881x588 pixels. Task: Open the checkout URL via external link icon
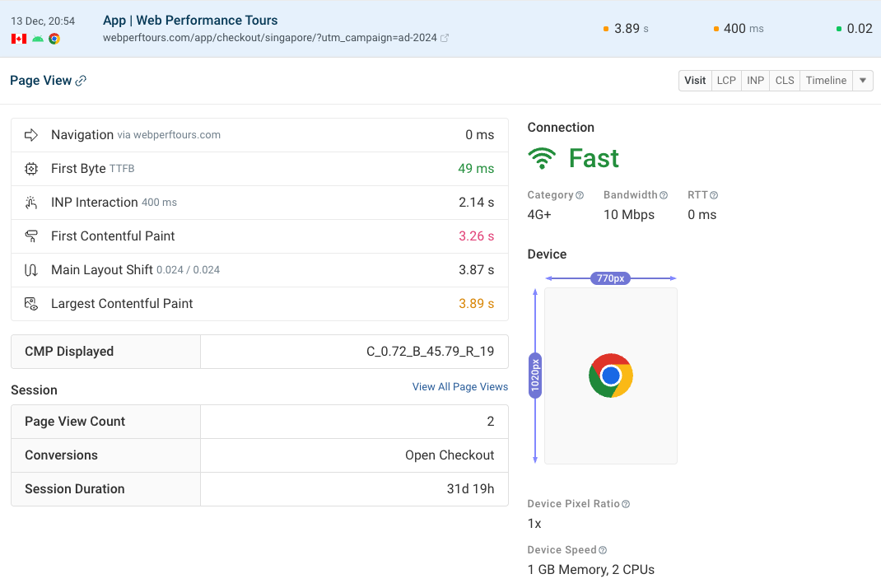445,37
